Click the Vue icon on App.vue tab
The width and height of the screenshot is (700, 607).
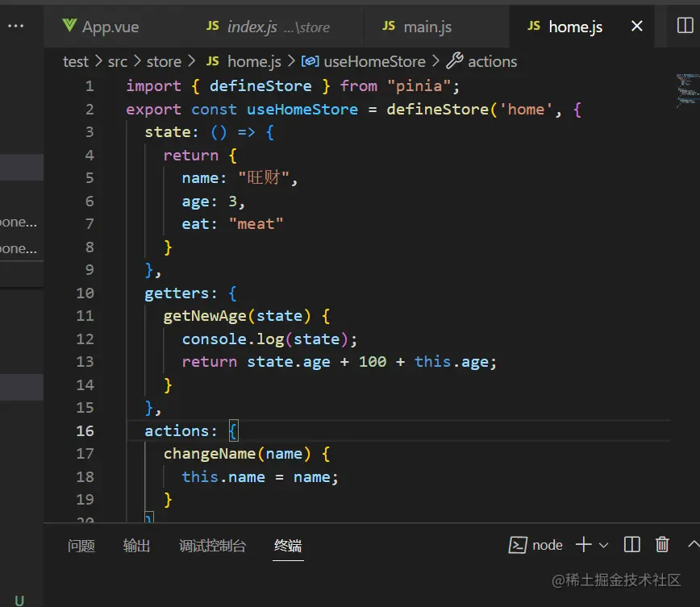(x=69, y=26)
